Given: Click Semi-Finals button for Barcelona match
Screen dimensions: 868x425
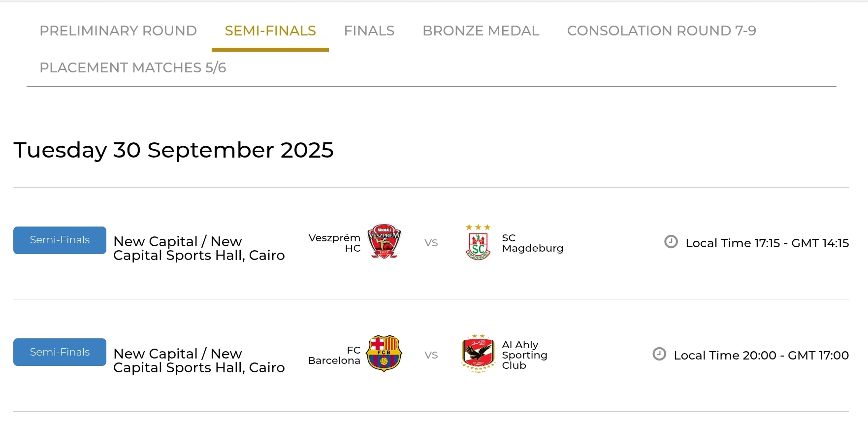Looking at the screenshot, I should tap(60, 352).
